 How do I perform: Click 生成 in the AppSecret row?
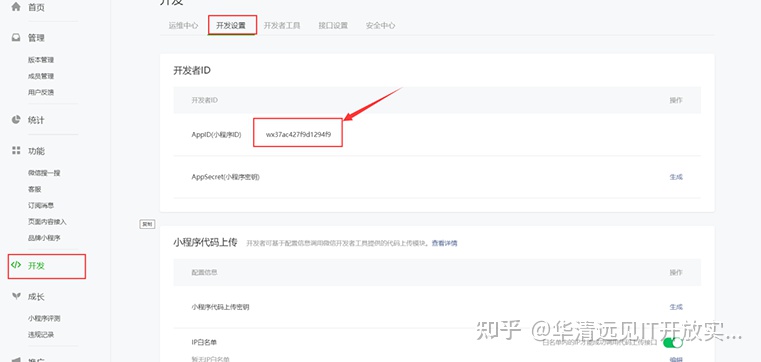coord(676,177)
